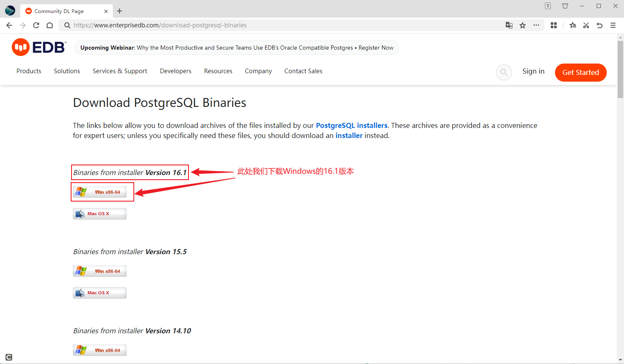Click the Get Started button
The width and height of the screenshot is (624, 364).
(581, 72)
